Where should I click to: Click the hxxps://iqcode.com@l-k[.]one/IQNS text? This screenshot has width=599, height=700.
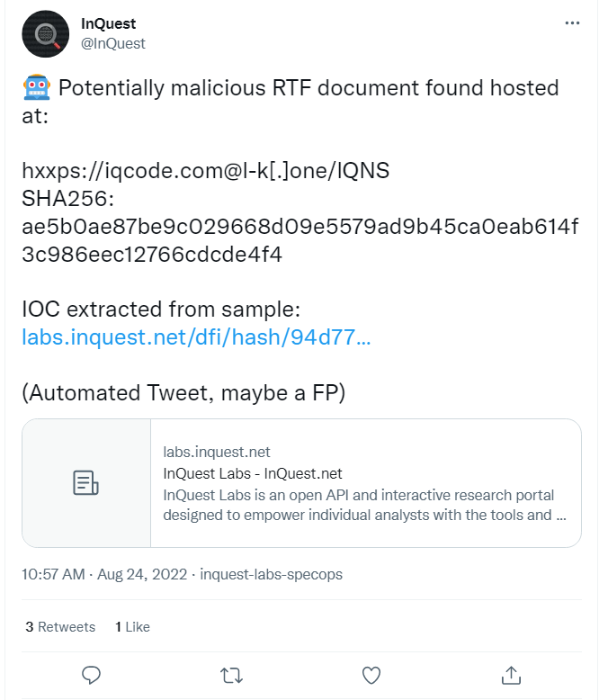206,171
